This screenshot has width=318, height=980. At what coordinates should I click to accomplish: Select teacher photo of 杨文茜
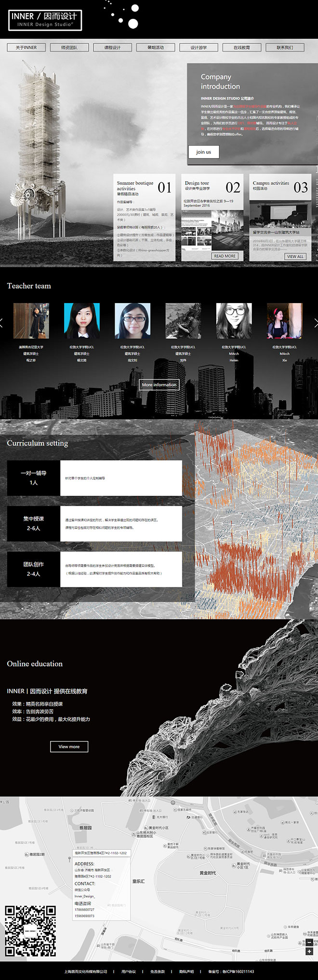coord(82,321)
